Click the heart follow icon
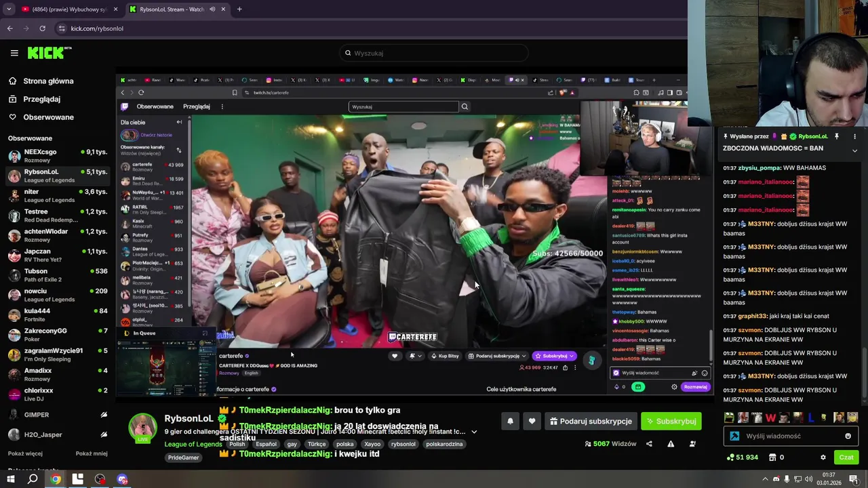868x488 pixels. pos(532,421)
